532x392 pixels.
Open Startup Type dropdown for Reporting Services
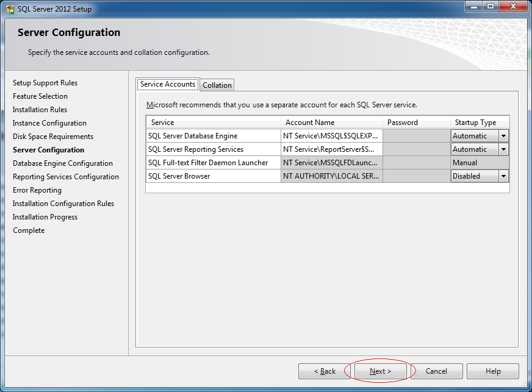click(503, 149)
